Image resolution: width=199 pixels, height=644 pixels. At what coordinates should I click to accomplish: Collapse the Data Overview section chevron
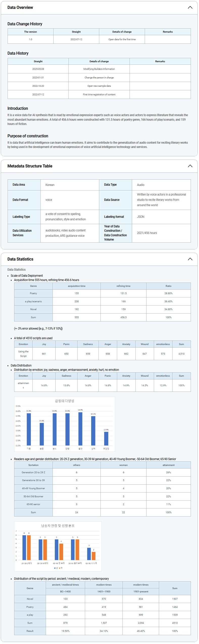point(190,7)
